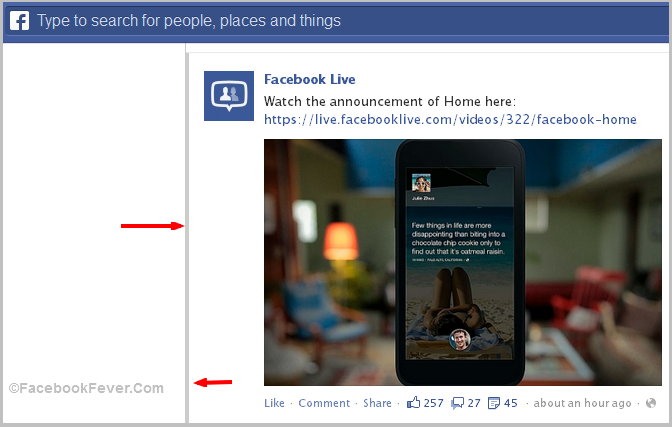Show comments via speech bubble icon near 27

pos(458,403)
